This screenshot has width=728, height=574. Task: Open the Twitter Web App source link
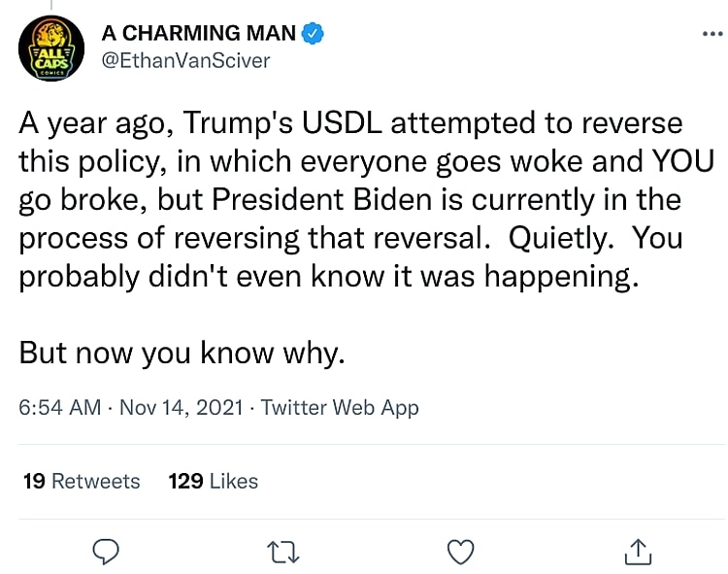point(340,408)
